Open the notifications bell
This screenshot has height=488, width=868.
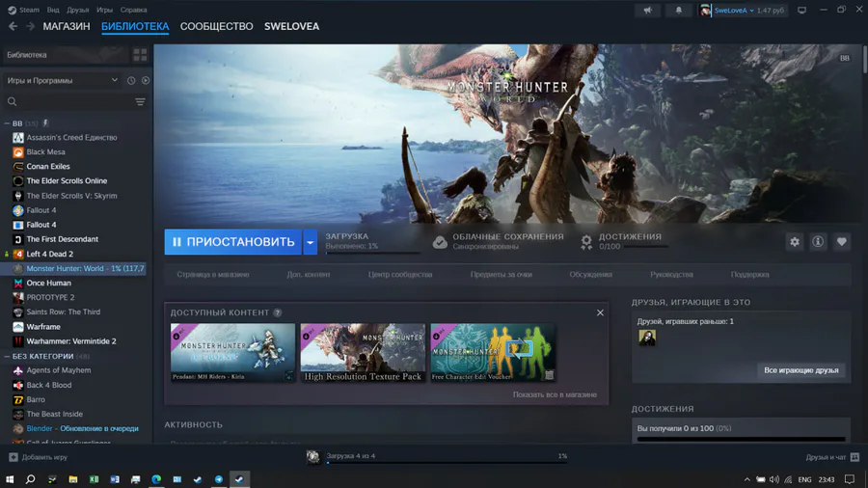point(679,10)
